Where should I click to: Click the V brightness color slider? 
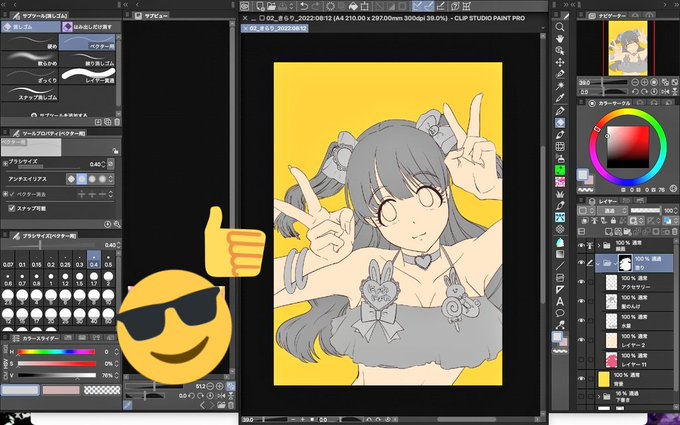pyautogui.click(x=56, y=375)
